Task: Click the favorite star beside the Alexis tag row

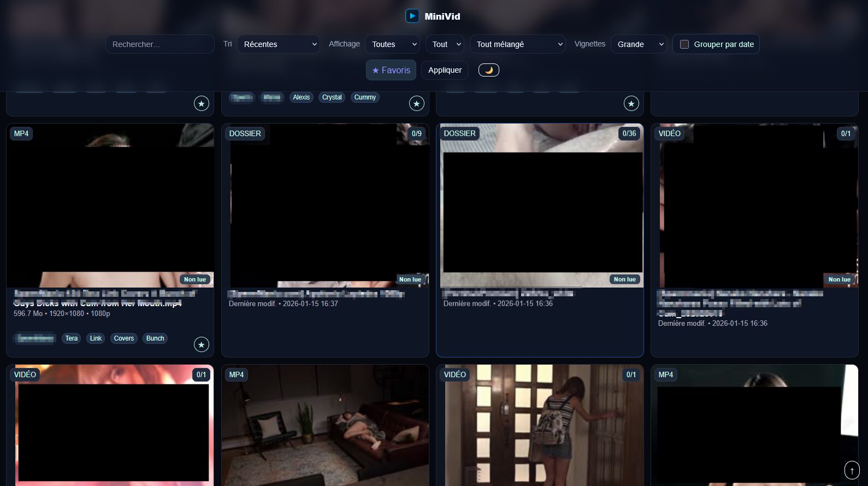Action: click(x=416, y=103)
